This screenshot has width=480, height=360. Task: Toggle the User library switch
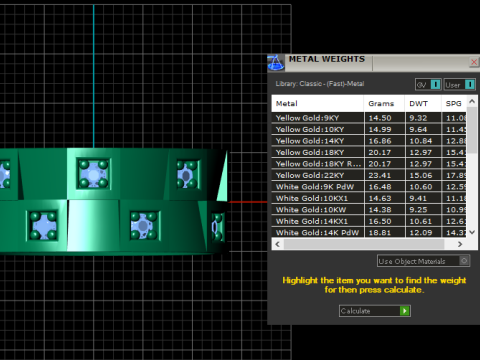(459, 85)
